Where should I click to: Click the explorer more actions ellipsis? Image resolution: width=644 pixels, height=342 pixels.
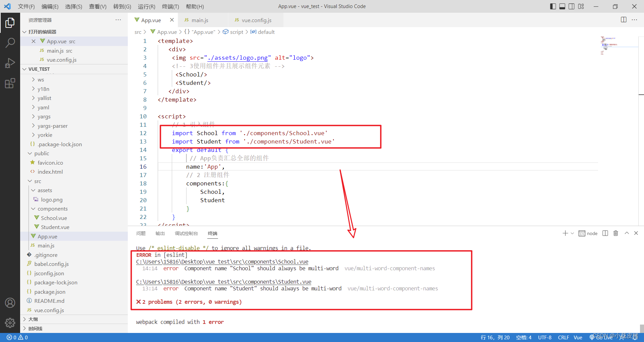pos(118,20)
